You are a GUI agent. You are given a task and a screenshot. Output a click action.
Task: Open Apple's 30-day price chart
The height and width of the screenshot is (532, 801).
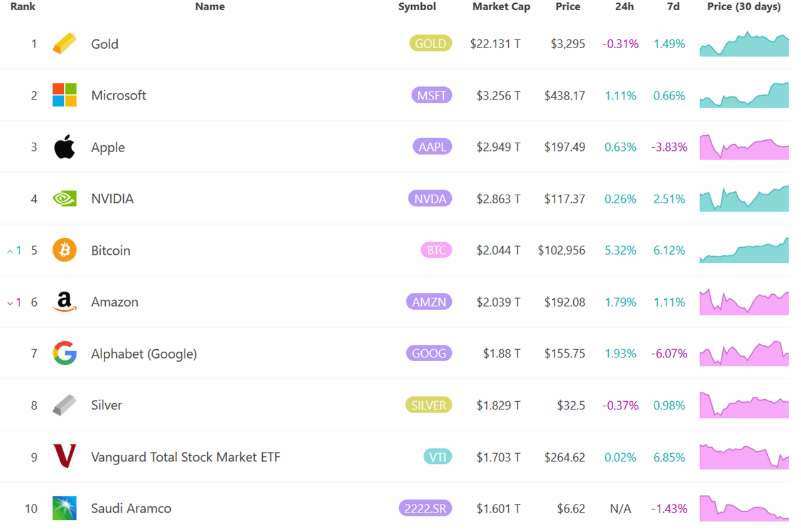click(744, 147)
